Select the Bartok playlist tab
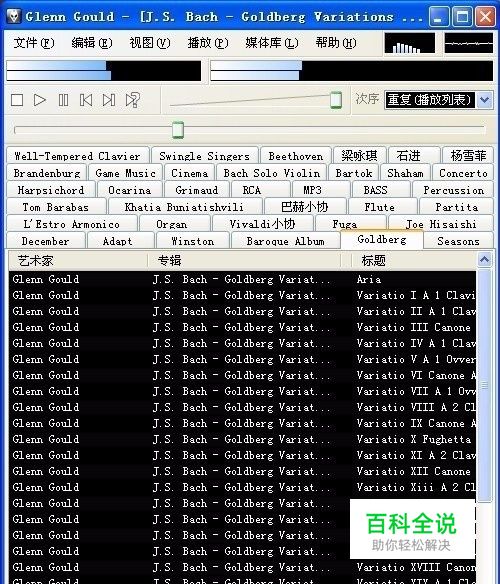 (x=354, y=173)
